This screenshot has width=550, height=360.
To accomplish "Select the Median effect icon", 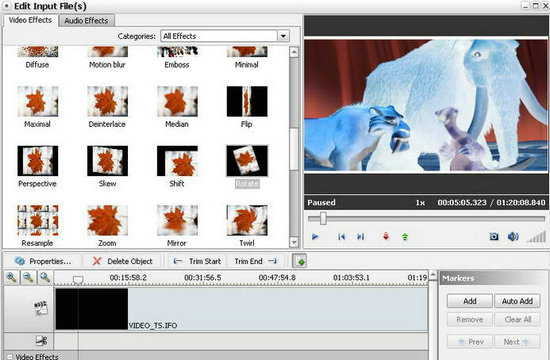I will [x=177, y=101].
